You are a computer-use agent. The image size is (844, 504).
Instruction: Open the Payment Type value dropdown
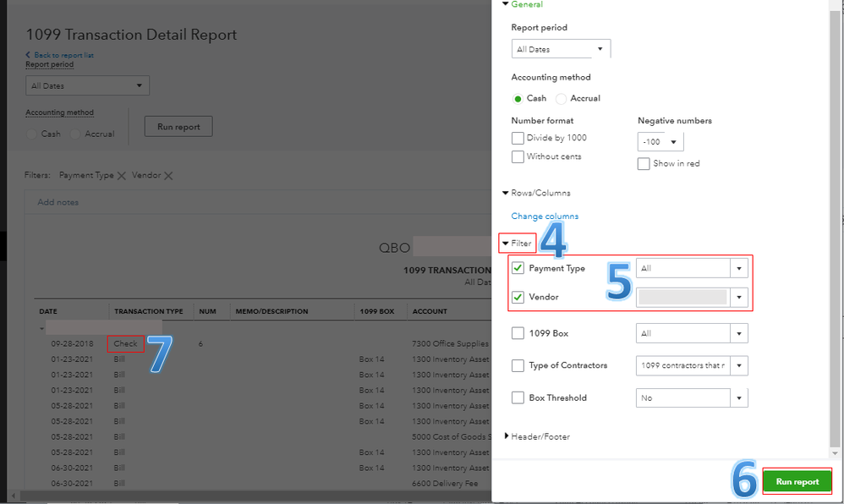[692, 268]
